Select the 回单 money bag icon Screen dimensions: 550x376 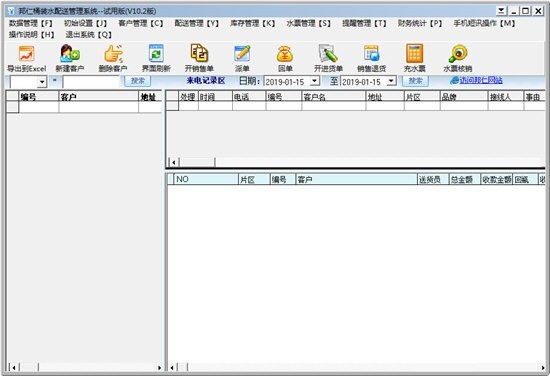(x=285, y=54)
